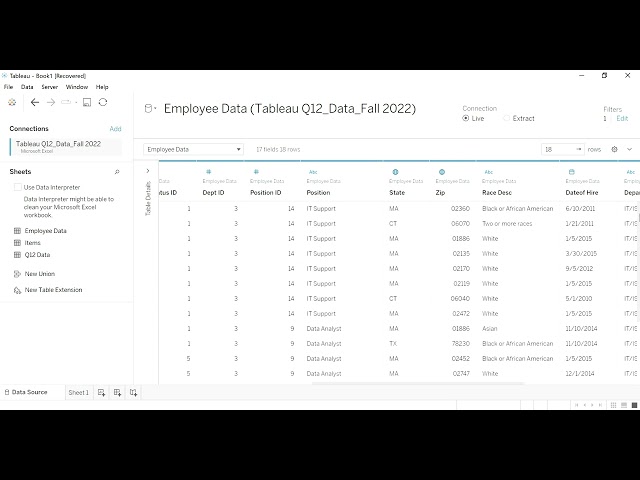Expand the Table Details pane chevron
Image resolution: width=640 pixels, height=480 pixels.
click(x=148, y=171)
